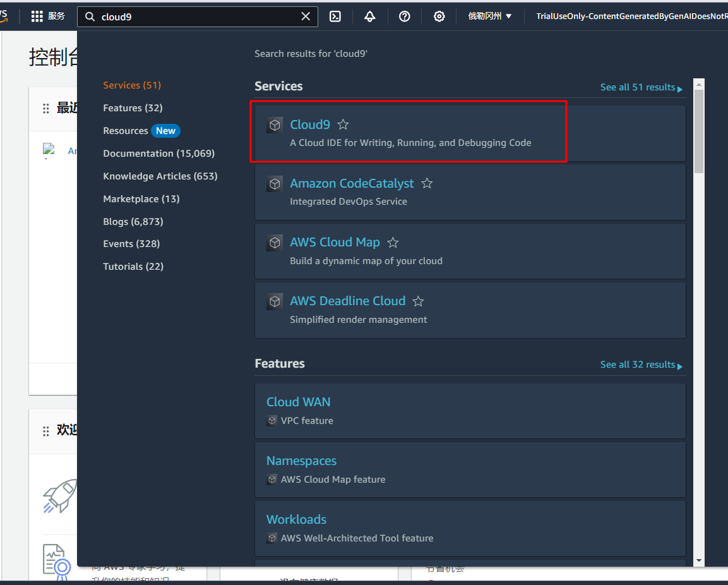Select Features (32) category
This screenshot has width=728, height=585.
tap(133, 108)
